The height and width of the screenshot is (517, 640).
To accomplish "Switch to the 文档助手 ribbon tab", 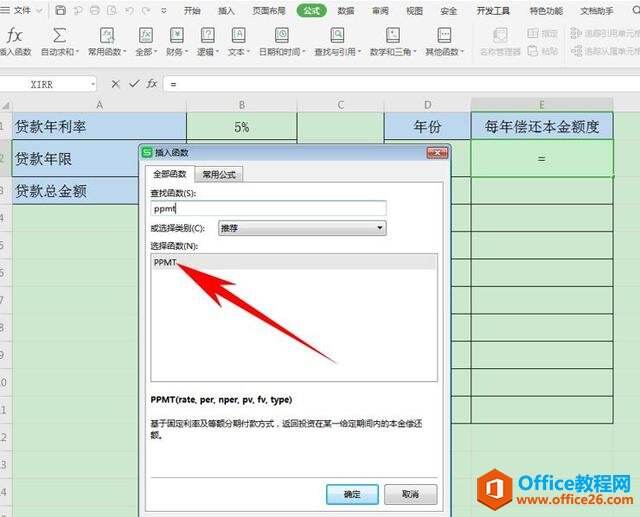I will click(597, 11).
